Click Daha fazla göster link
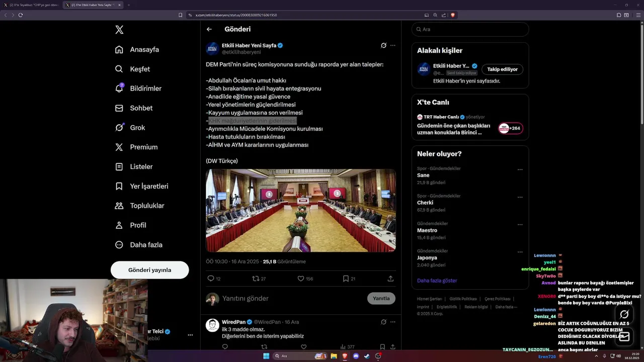Image resolution: width=644 pixels, height=362 pixels. 437,281
